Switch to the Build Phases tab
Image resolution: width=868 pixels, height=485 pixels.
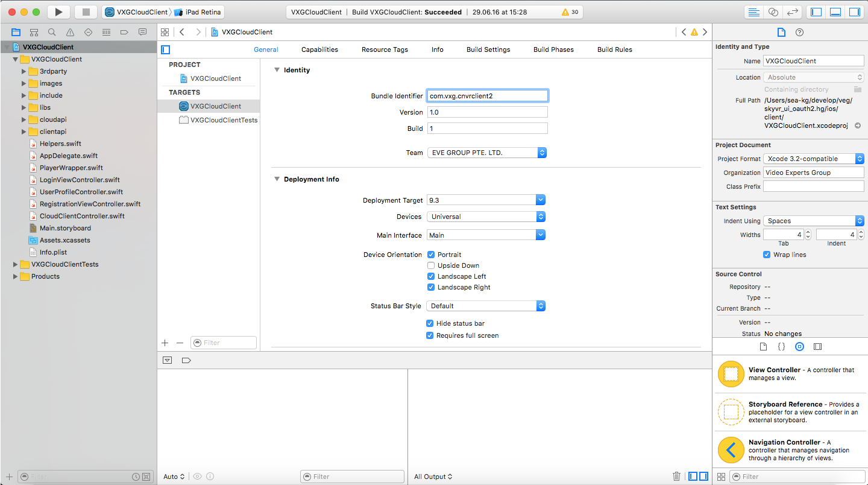click(x=553, y=49)
